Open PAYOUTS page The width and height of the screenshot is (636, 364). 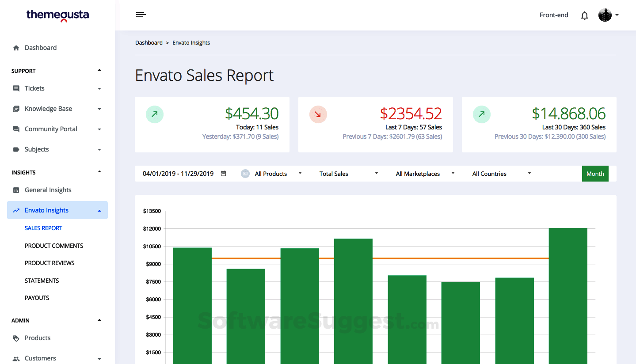(x=37, y=298)
